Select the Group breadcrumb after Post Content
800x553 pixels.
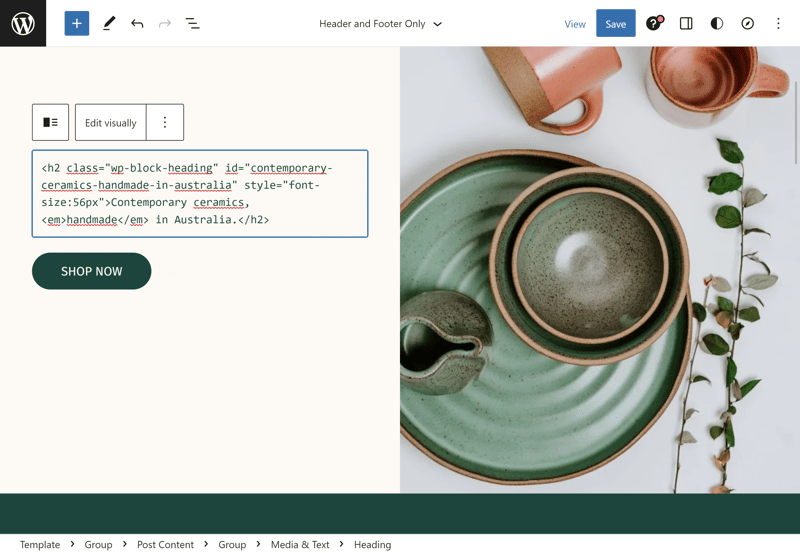(x=232, y=544)
